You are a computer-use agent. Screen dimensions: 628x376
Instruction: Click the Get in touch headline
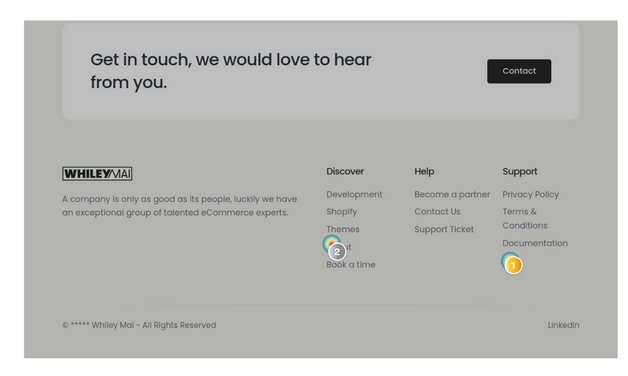(x=231, y=71)
